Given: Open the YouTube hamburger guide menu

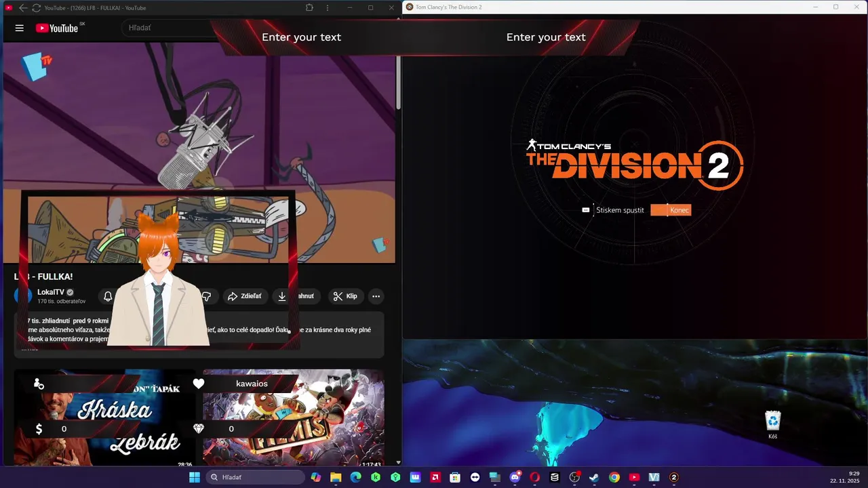Looking at the screenshot, I should (20, 28).
